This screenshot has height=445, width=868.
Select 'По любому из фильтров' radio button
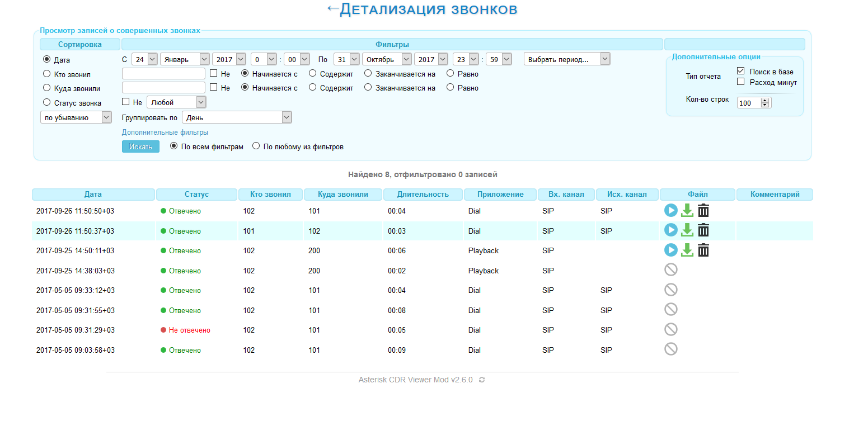point(256,146)
